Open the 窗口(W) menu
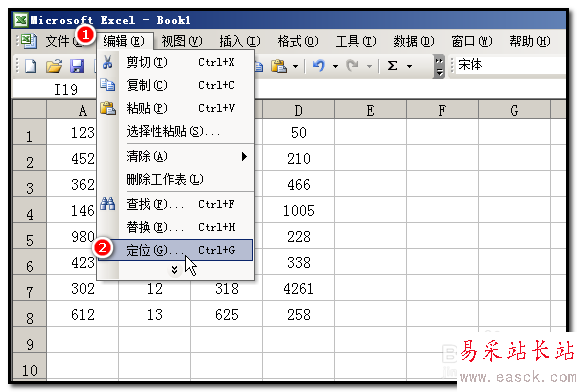The height and width of the screenshot is (392, 577). (471, 41)
